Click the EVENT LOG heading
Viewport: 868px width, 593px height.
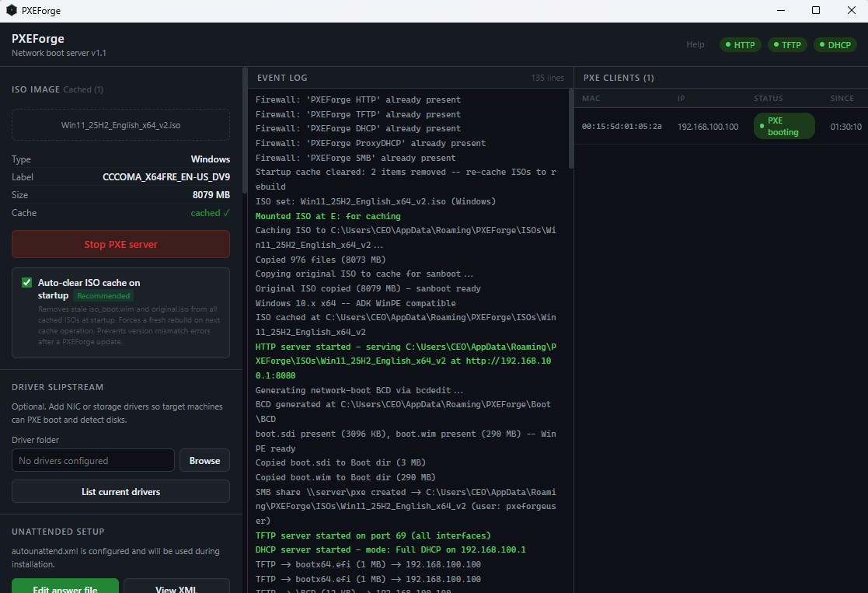point(282,78)
